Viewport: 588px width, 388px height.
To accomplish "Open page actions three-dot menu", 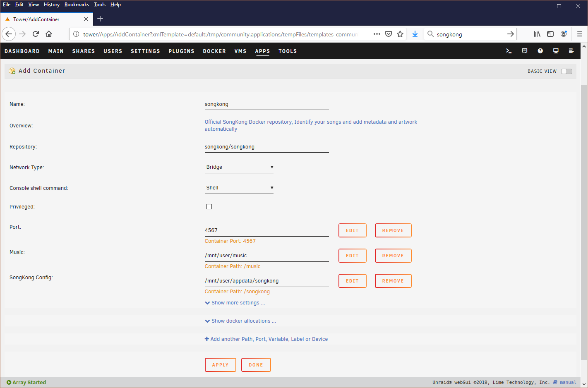I will point(377,34).
